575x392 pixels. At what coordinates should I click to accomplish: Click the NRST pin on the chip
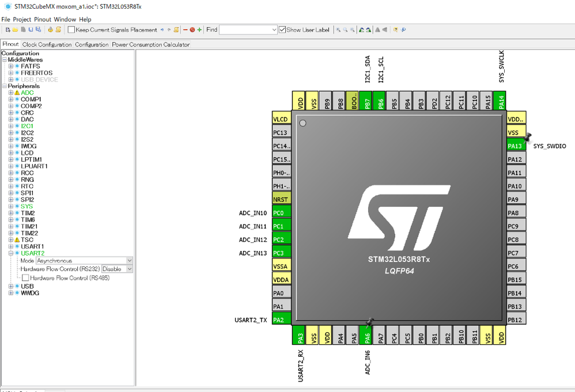(282, 199)
